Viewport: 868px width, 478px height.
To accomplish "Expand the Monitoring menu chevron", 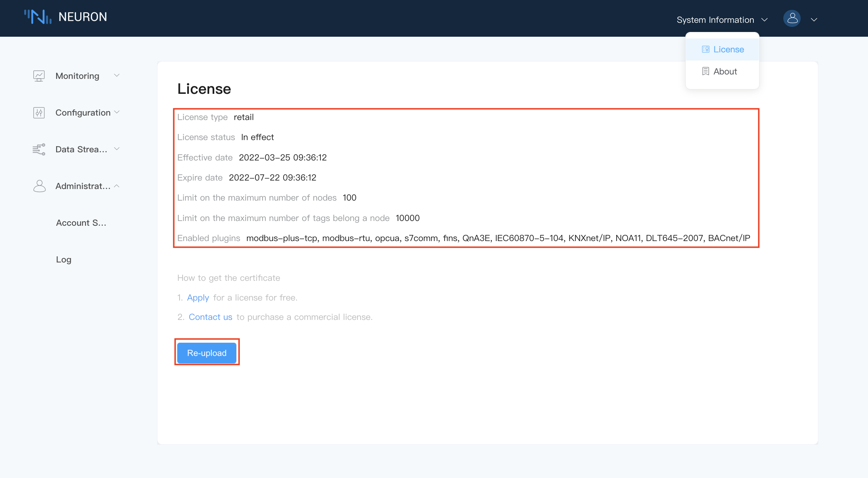I will coord(117,75).
